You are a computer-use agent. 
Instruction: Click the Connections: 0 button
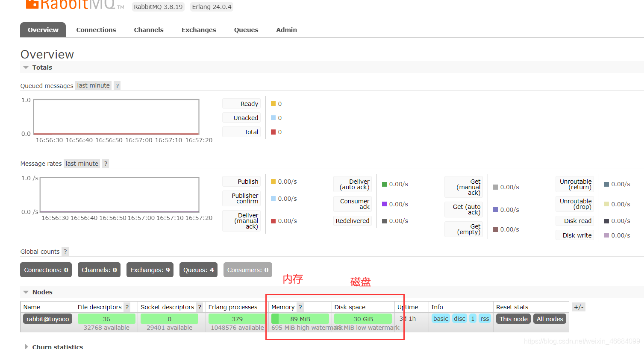pos(46,270)
